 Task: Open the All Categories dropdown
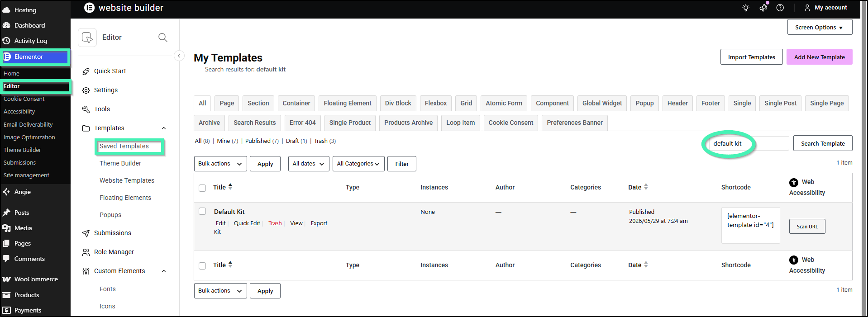(x=358, y=164)
